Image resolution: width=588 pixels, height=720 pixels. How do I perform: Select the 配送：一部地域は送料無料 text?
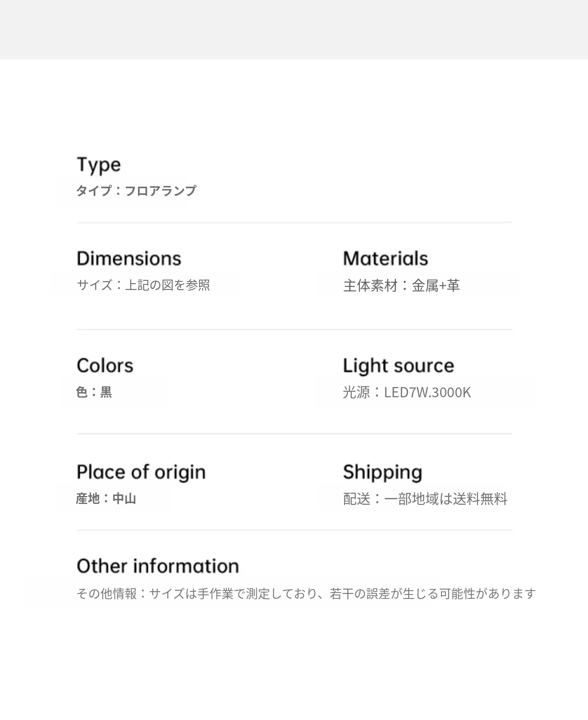[x=425, y=499]
